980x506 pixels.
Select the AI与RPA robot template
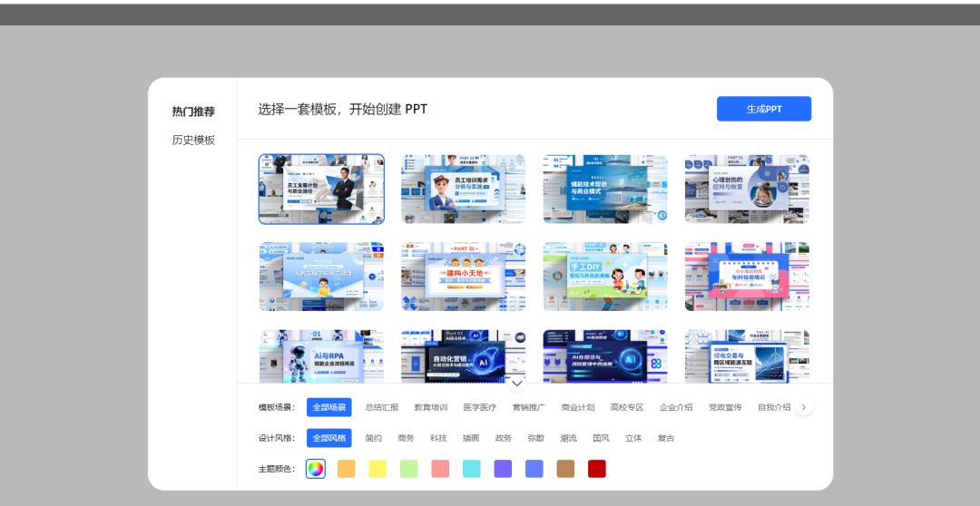point(321,356)
